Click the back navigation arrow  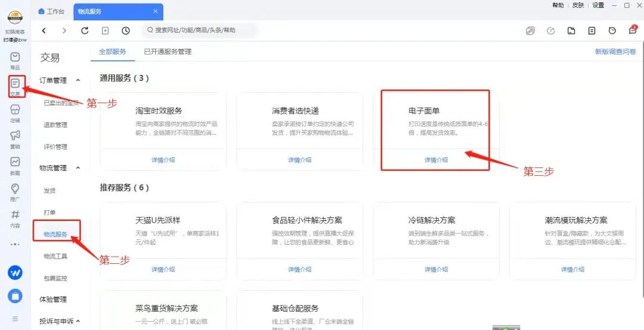point(44,31)
